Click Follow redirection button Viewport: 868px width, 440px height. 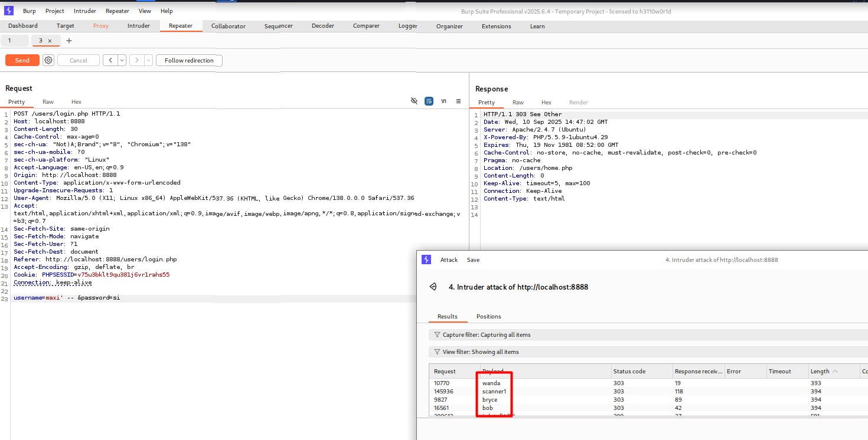189,60
